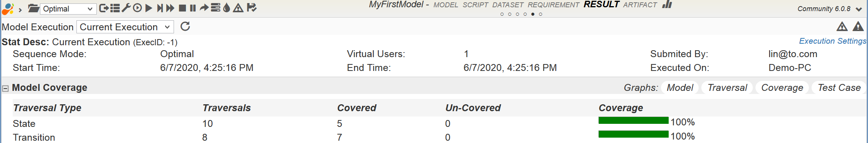This screenshot has width=868, height=143.
Task: Click the pause execution icon
Action: [193, 8]
